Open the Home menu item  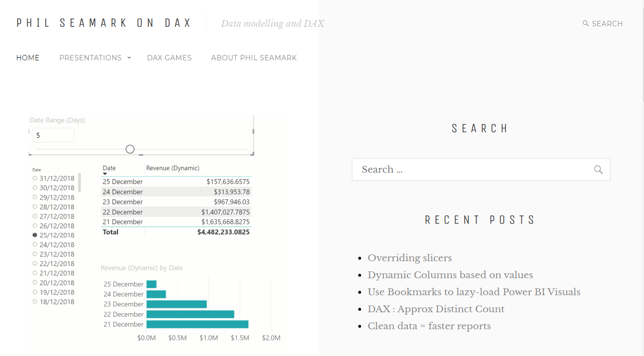28,58
